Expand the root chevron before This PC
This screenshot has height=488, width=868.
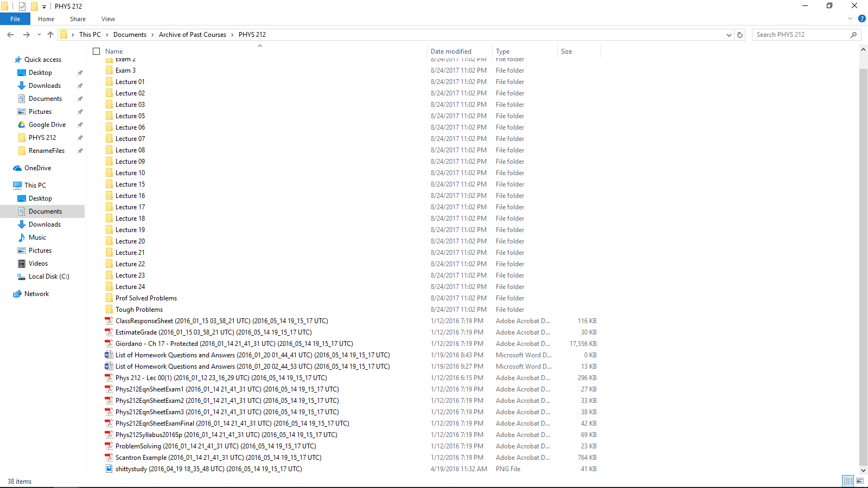pos(73,35)
